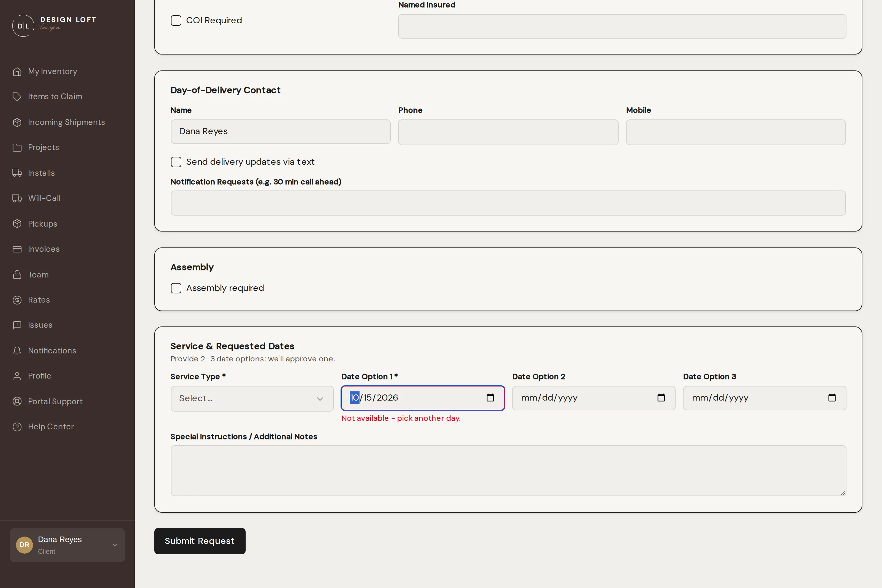Viewport: 882px width, 588px height.
Task: Click the Projects folder icon
Action: pyautogui.click(x=17, y=147)
